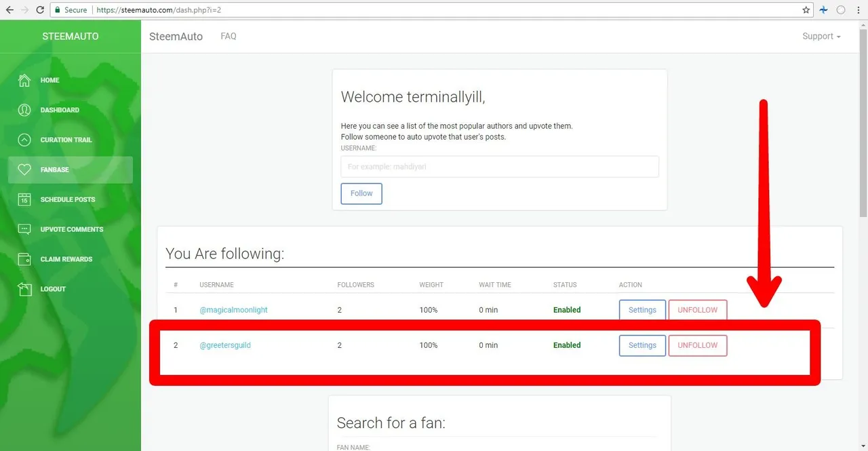Image resolution: width=868 pixels, height=451 pixels.
Task: Click the secure padlock in address bar
Action: pyautogui.click(x=58, y=10)
